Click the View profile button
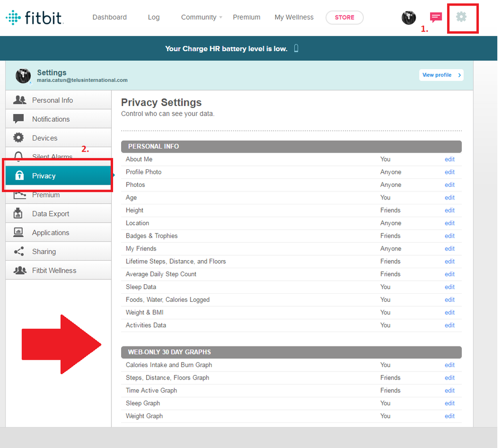 click(441, 75)
